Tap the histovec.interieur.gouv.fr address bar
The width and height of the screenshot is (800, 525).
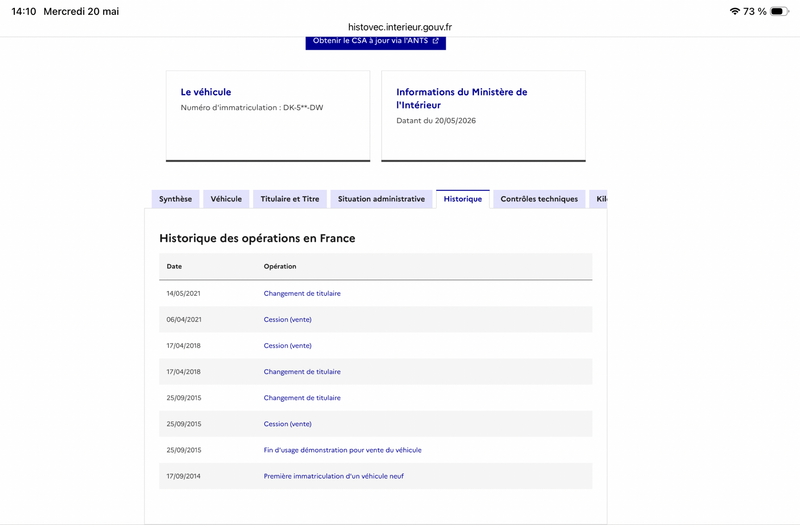point(400,27)
